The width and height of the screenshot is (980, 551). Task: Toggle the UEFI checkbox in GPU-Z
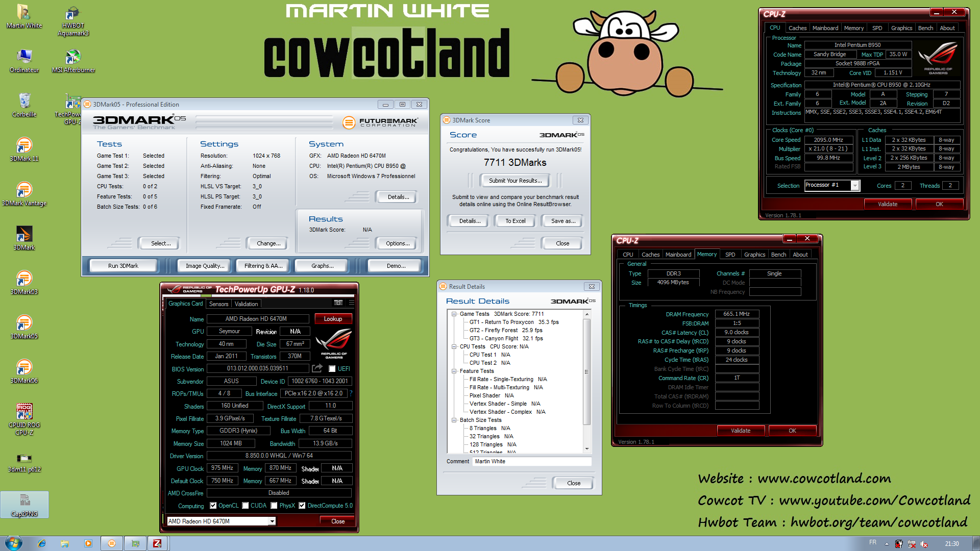point(332,369)
